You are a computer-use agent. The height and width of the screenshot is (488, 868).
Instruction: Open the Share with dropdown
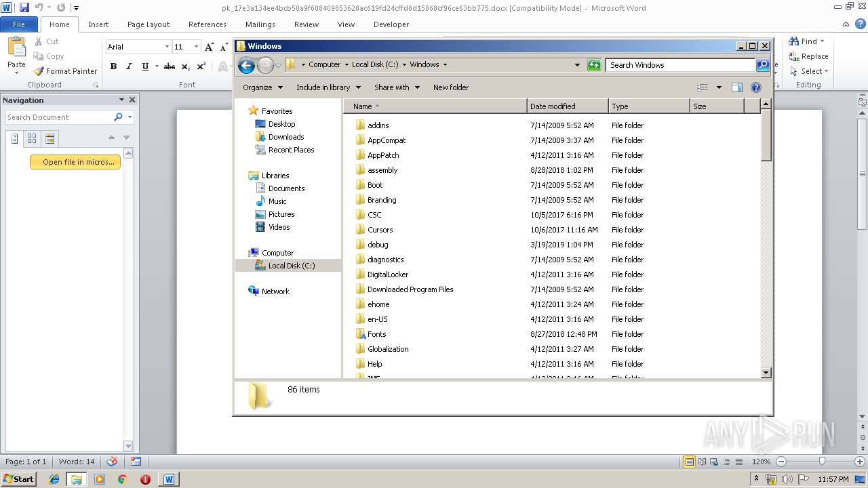tap(397, 87)
